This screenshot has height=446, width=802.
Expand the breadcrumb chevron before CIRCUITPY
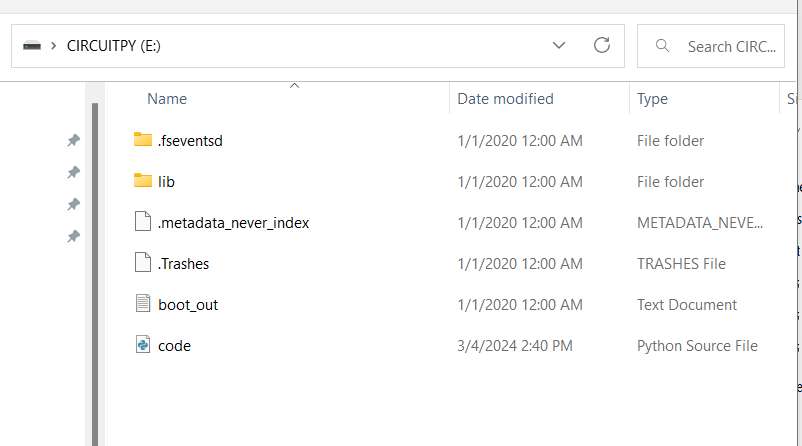click(x=53, y=46)
